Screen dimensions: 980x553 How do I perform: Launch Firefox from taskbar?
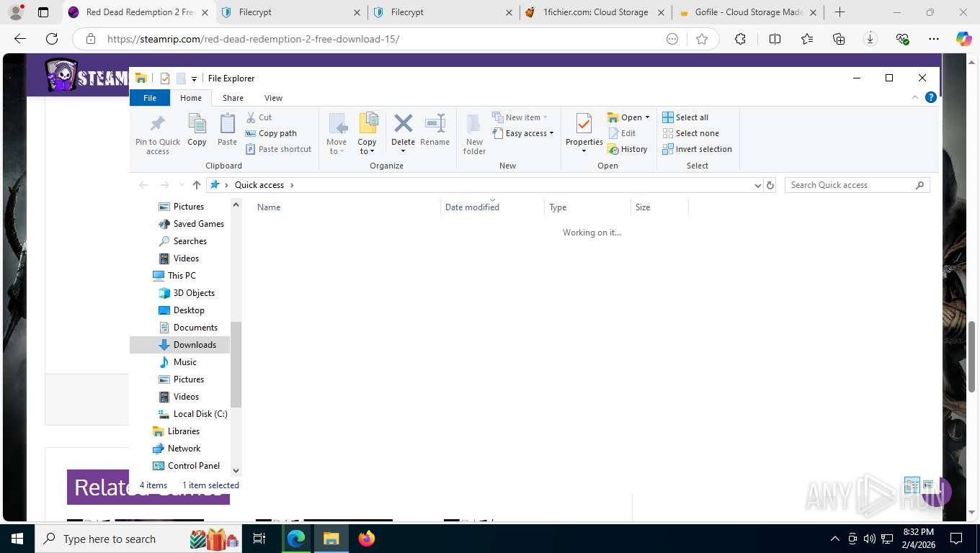(x=367, y=539)
